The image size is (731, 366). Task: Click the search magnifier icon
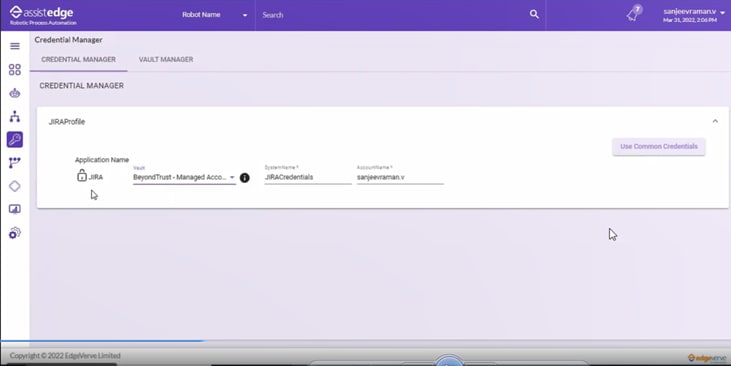534,14
